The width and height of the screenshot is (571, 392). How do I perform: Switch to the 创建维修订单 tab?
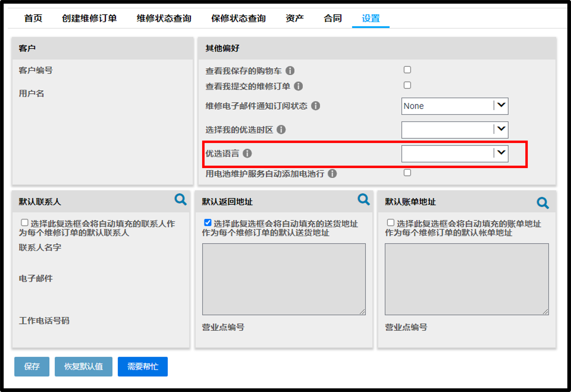click(89, 18)
